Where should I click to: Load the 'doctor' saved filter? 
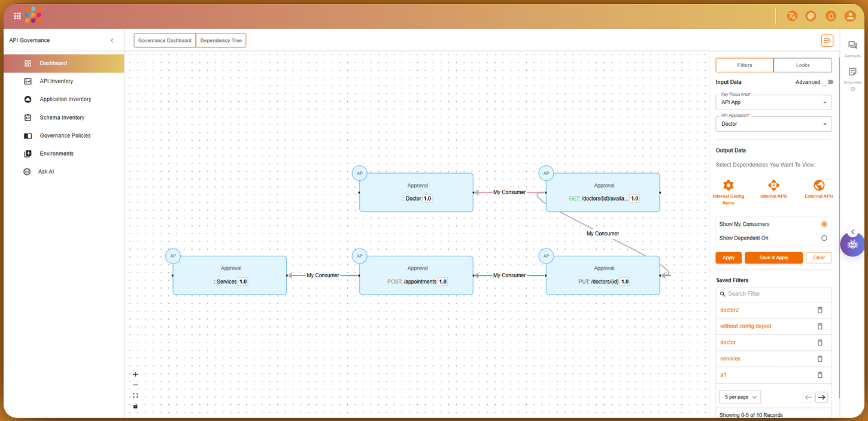(x=728, y=343)
